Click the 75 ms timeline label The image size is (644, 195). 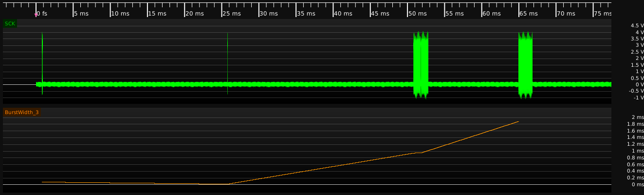click(x=603, y=14)
